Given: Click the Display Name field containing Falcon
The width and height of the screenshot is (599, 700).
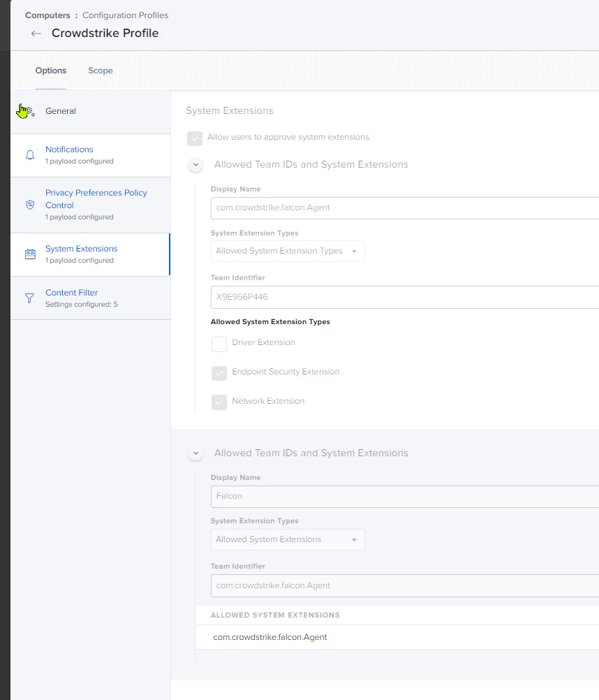Looking at the screenshot, I should click(405, 497).
